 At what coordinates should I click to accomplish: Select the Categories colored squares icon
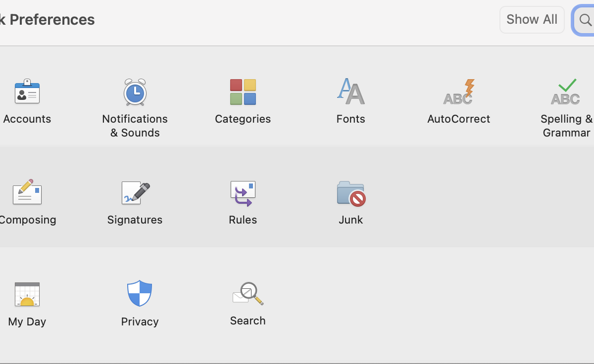click(243, 92)
